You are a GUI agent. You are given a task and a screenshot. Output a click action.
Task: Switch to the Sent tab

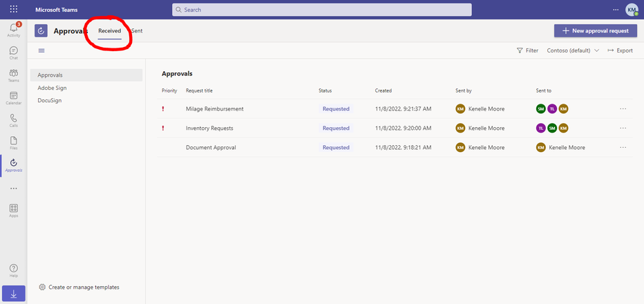click(x=137, y=31)
